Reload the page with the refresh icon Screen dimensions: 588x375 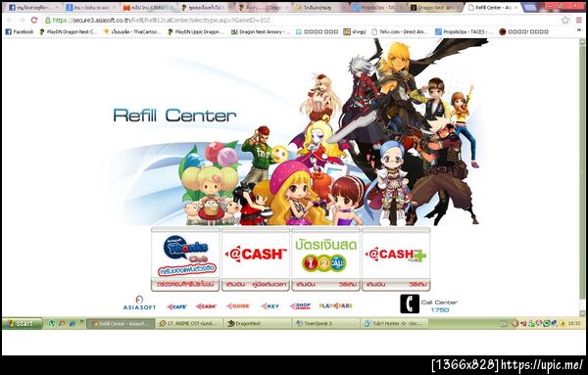[x=34, y=21]
